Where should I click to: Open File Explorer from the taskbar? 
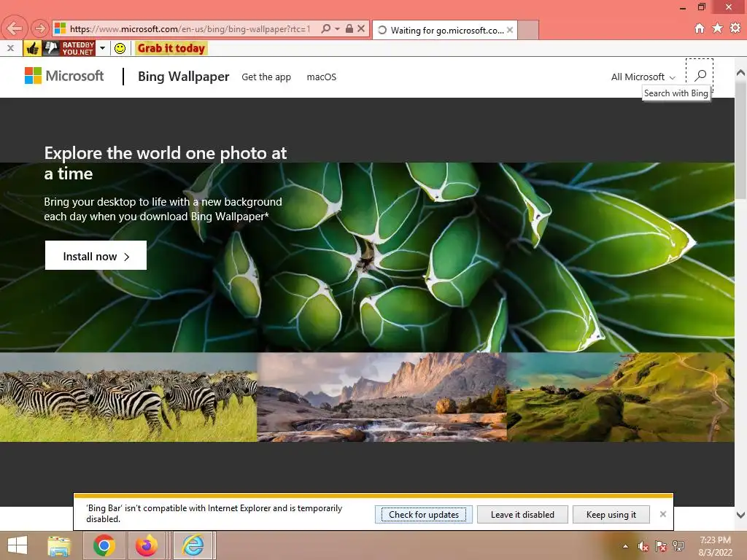(59, 545)
